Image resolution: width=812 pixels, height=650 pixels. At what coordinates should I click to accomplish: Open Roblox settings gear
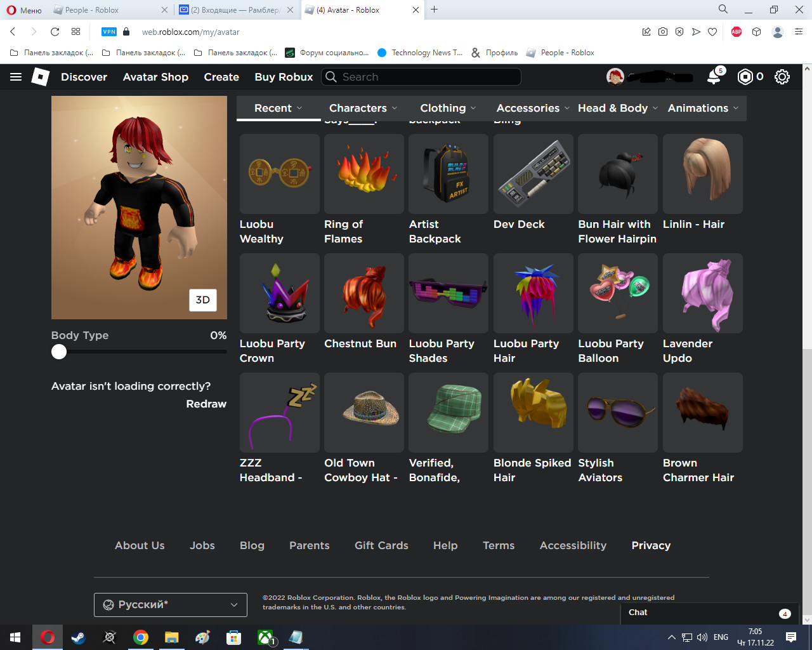[x=782, y=77]
